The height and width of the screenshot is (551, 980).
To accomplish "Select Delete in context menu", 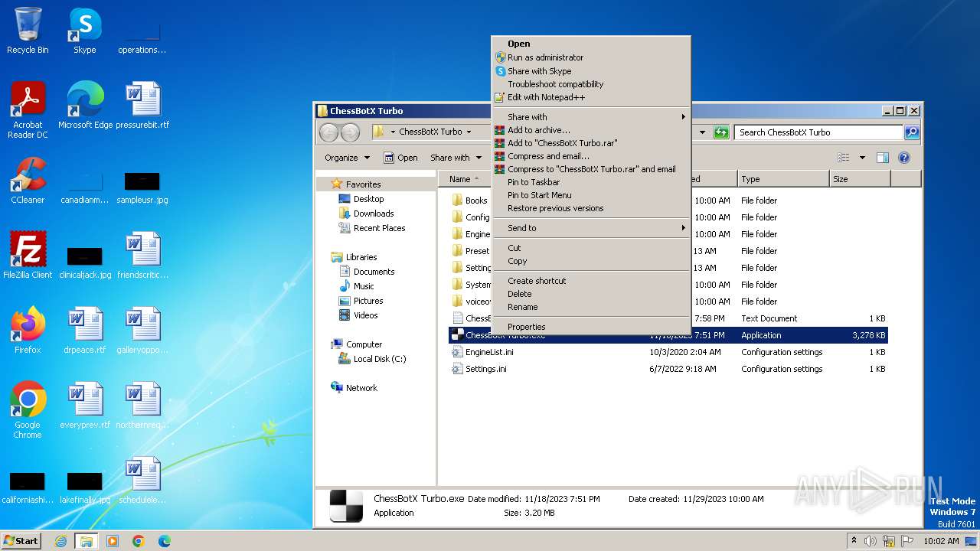I will (591, 294).
